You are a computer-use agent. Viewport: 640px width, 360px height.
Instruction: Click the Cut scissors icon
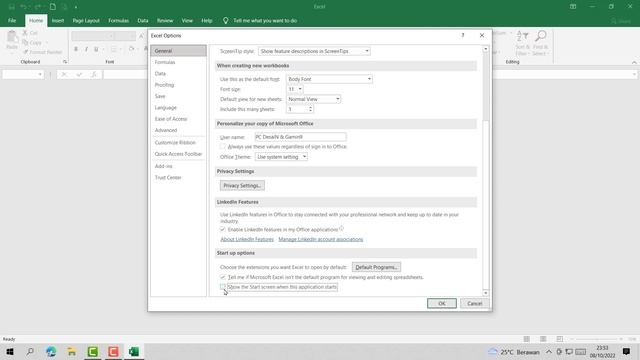pos(25,33)
